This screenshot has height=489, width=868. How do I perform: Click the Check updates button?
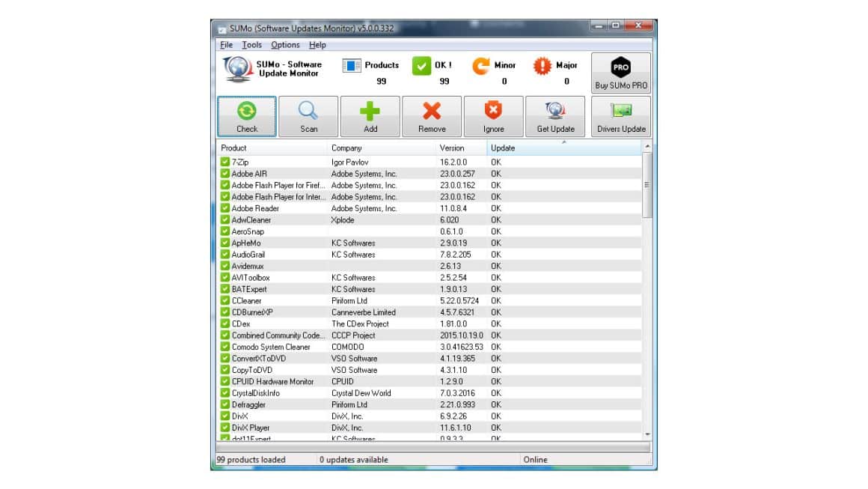(247, 116)
